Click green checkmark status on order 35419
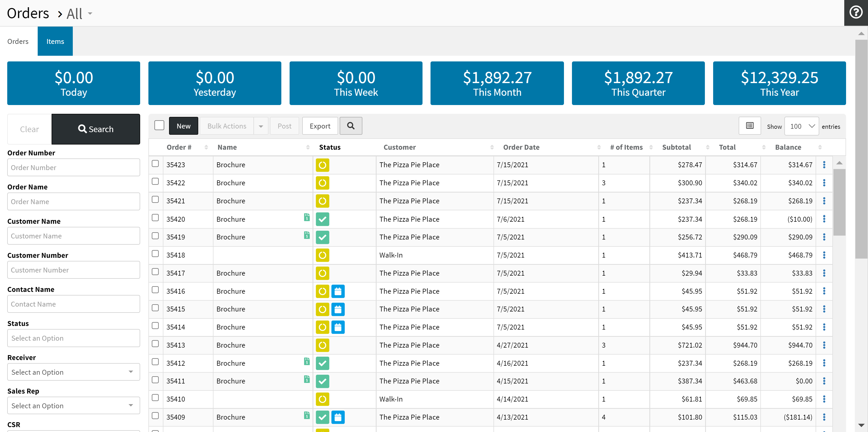The width and height of the screenshot is (868, 432). click(322, 237)
